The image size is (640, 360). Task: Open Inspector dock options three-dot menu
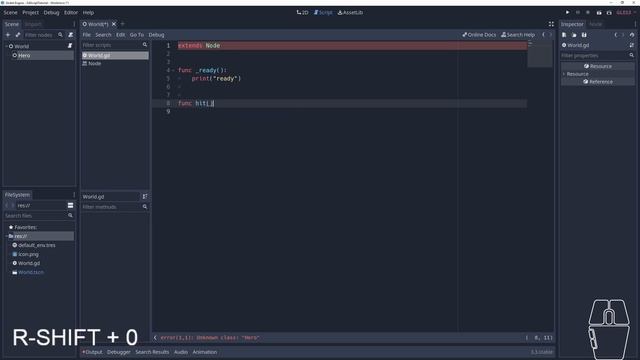635,24
